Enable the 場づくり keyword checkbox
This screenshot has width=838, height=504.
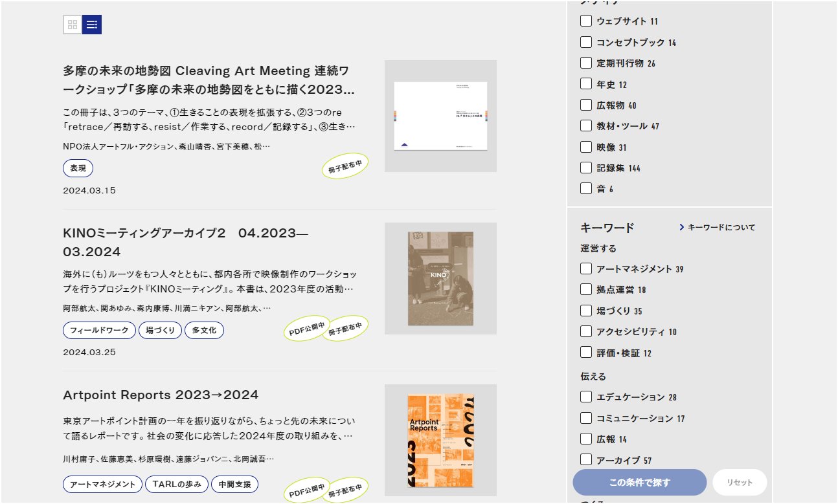(x=586, y=311)
